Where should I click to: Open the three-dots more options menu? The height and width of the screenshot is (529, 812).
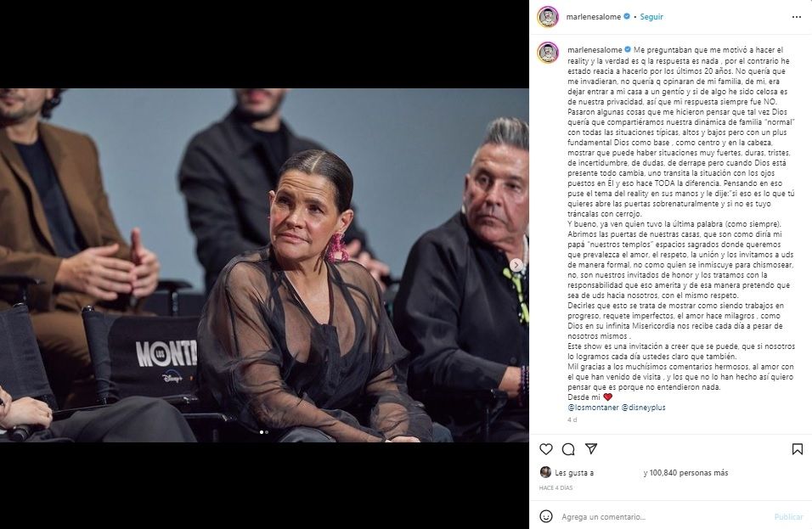pos(797,17)
